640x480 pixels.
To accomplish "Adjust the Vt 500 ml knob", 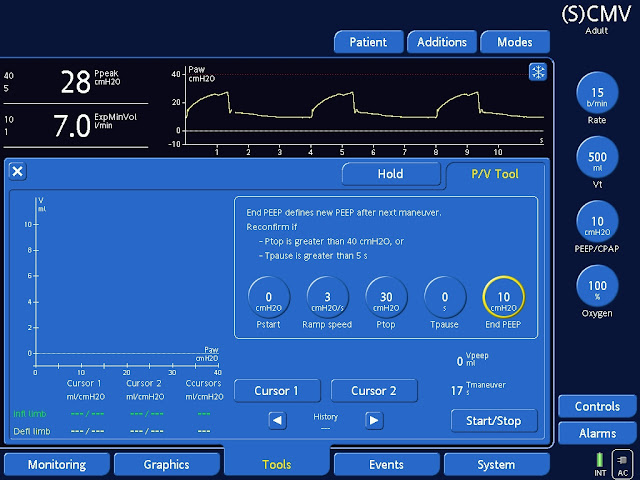I will pos(597,158).
